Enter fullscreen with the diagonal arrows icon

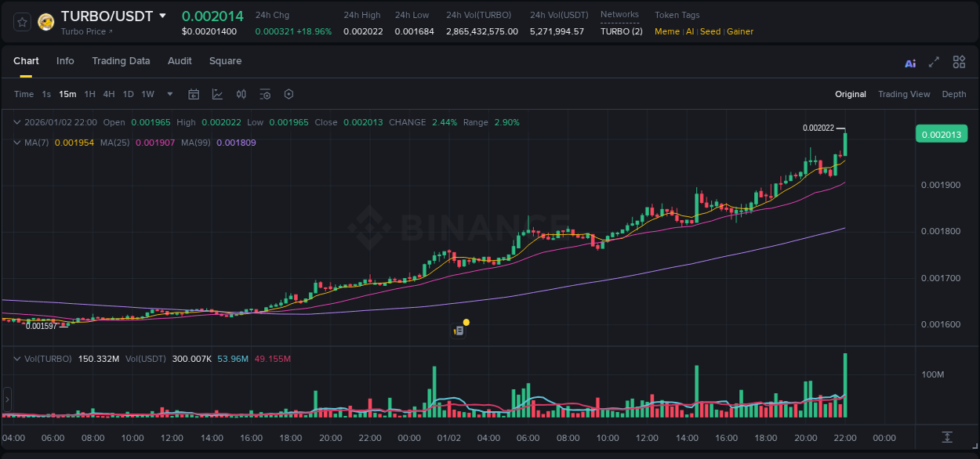933,61
